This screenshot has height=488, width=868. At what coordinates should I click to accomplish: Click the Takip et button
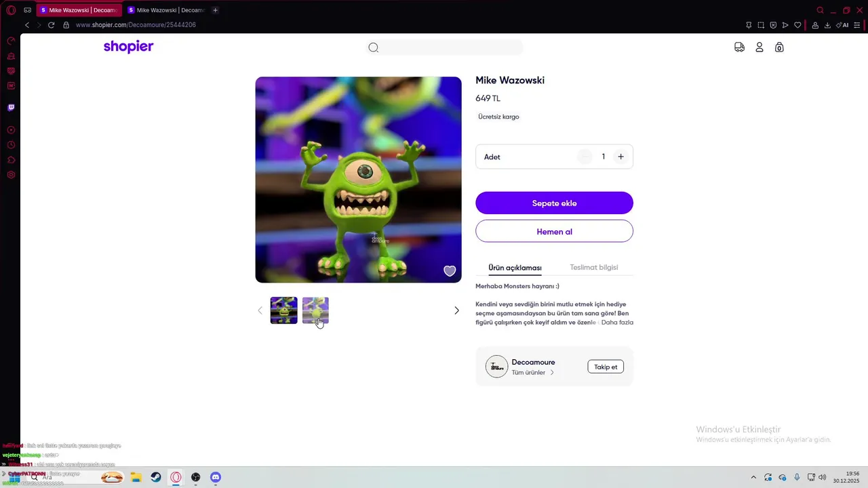click(606, 367)
